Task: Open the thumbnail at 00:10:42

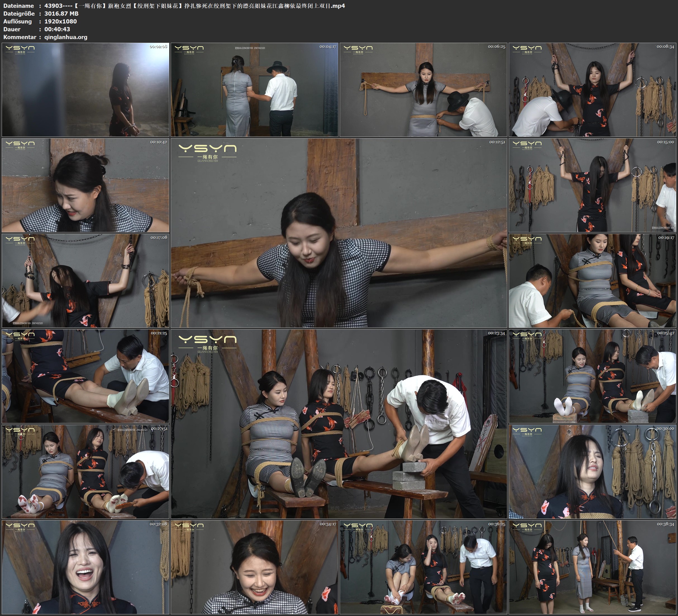Action: (85, 185)
